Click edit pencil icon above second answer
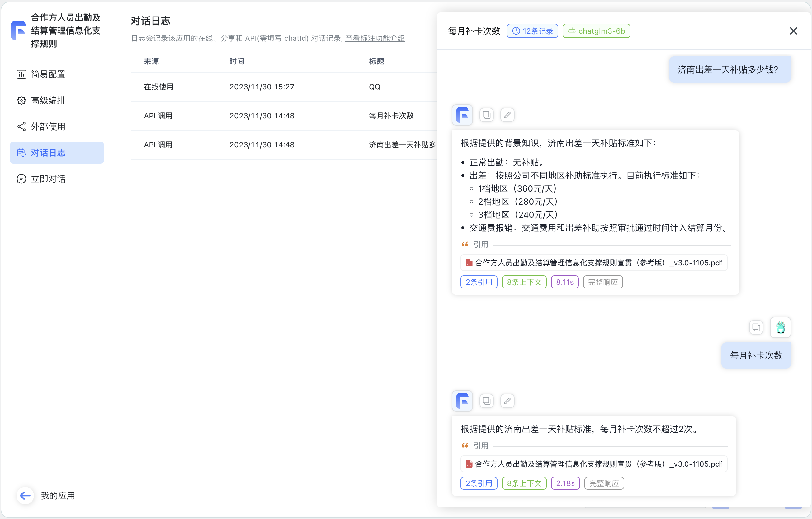The height and width of the screenshot is (519, 812). [507, 401]
